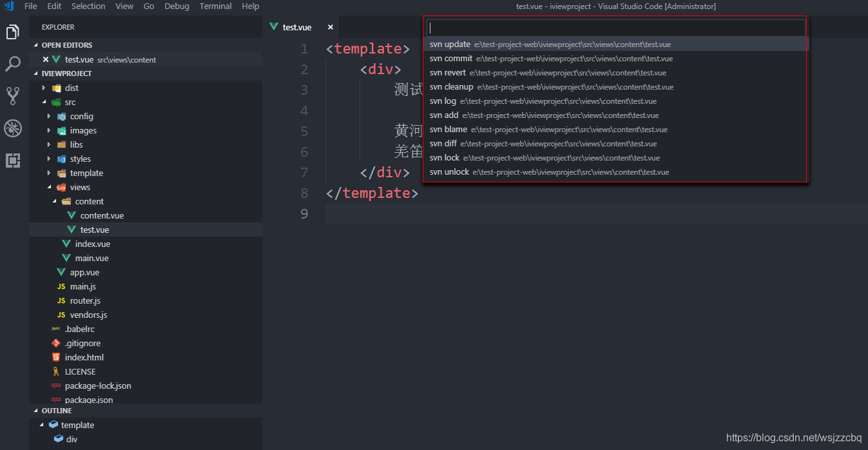This screenshot has height=450, width=868.
Task: Choose svn blame from command list
Action: [x=617, y=130]
